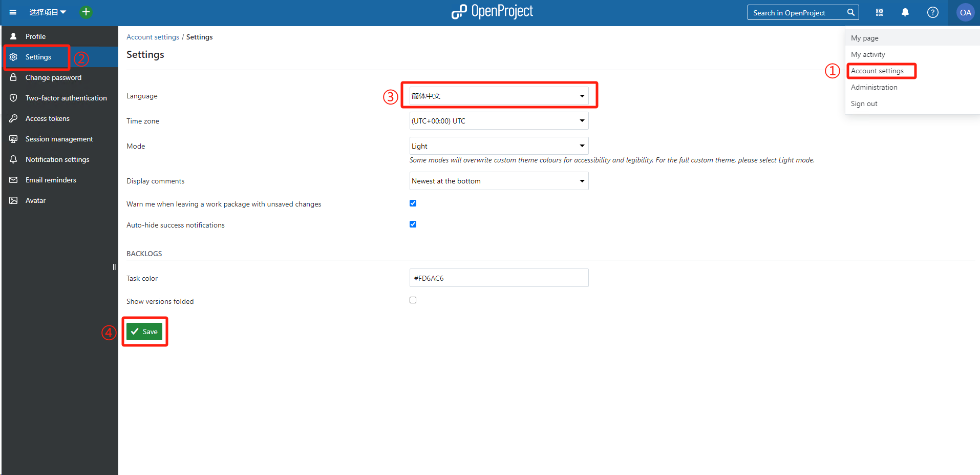Expand the Time zone dropdown
The width and height of the screenshot is (980, 475).
499,121
